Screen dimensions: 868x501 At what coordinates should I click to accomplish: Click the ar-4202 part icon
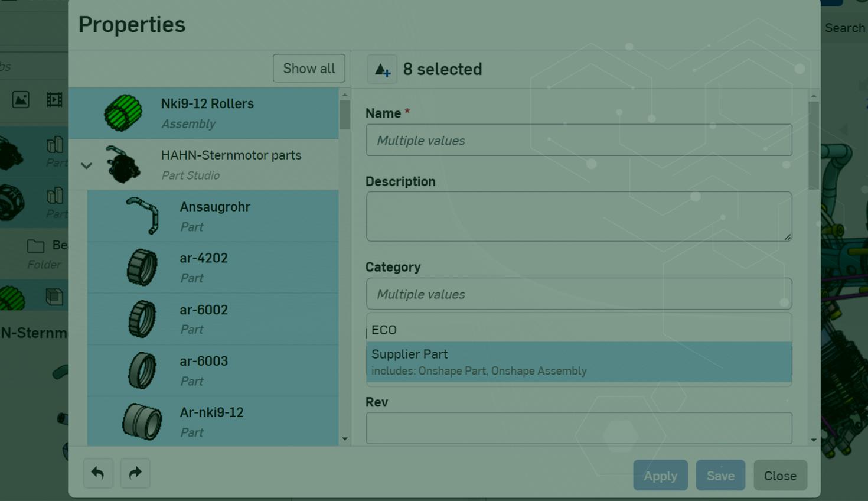(142, 267)
